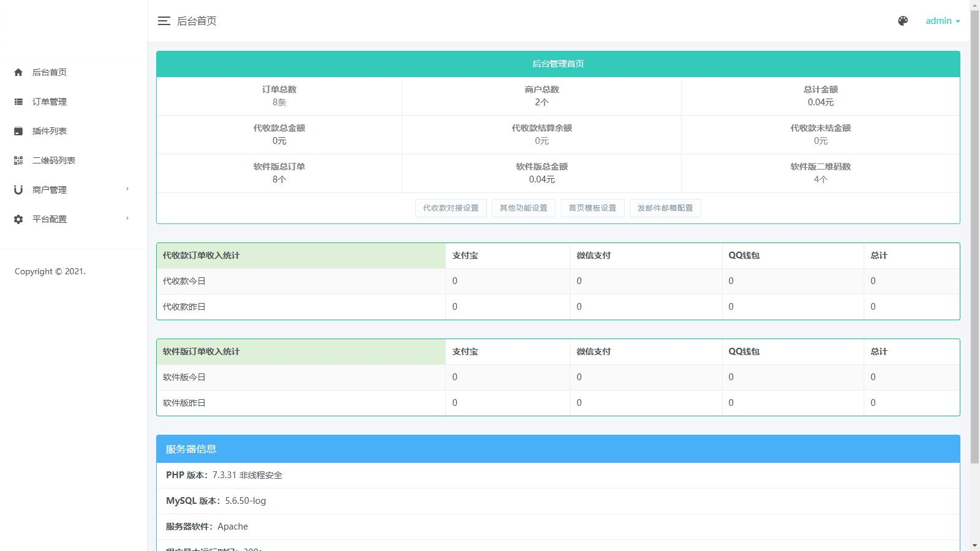
Task: Click the home icon beside 后台首页
Action: tap(18, 72)
